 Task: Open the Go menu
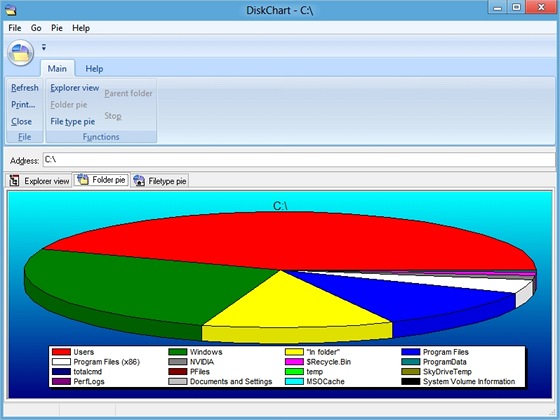coord(36,28)
